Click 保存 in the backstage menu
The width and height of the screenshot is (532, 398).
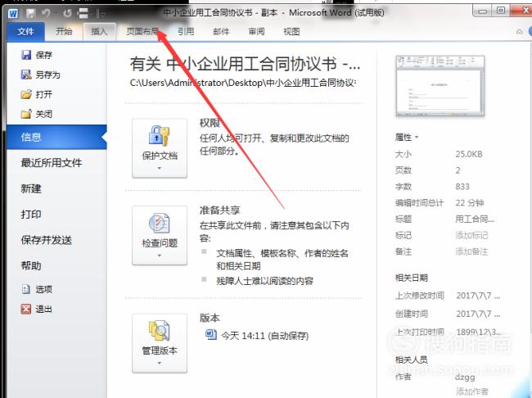click(37, 55)
